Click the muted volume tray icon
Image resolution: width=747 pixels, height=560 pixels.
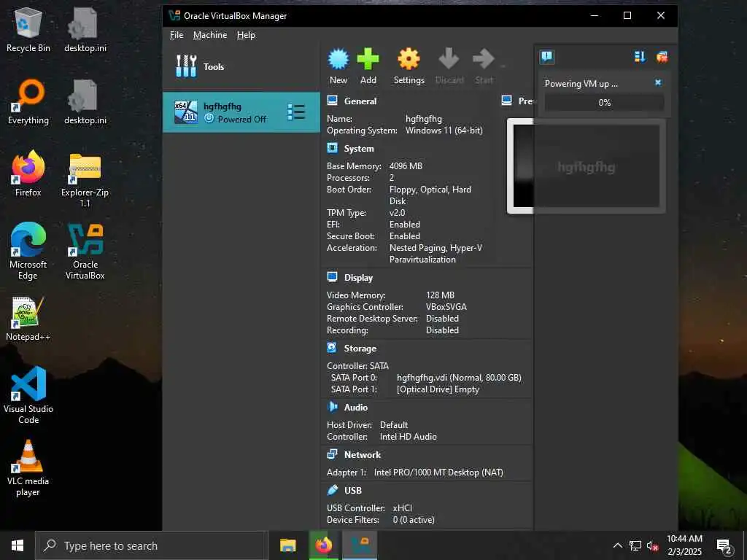pyautogui.click(x=653, y=545)
